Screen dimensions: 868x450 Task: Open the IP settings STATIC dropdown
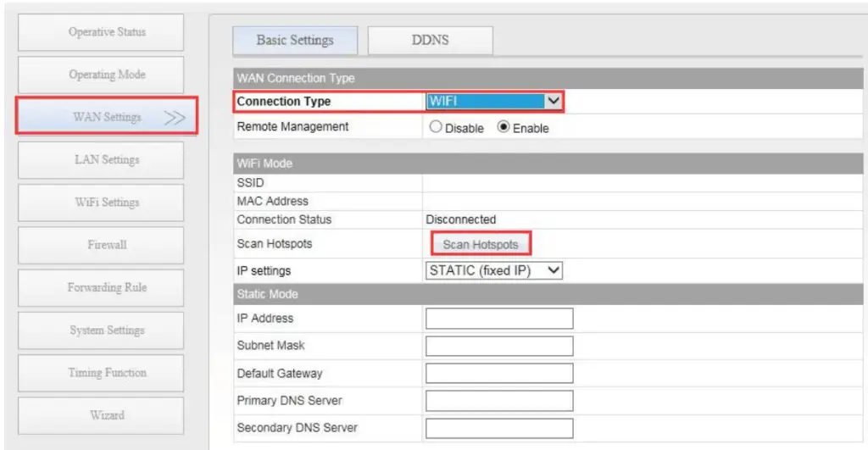click(494, 271)
